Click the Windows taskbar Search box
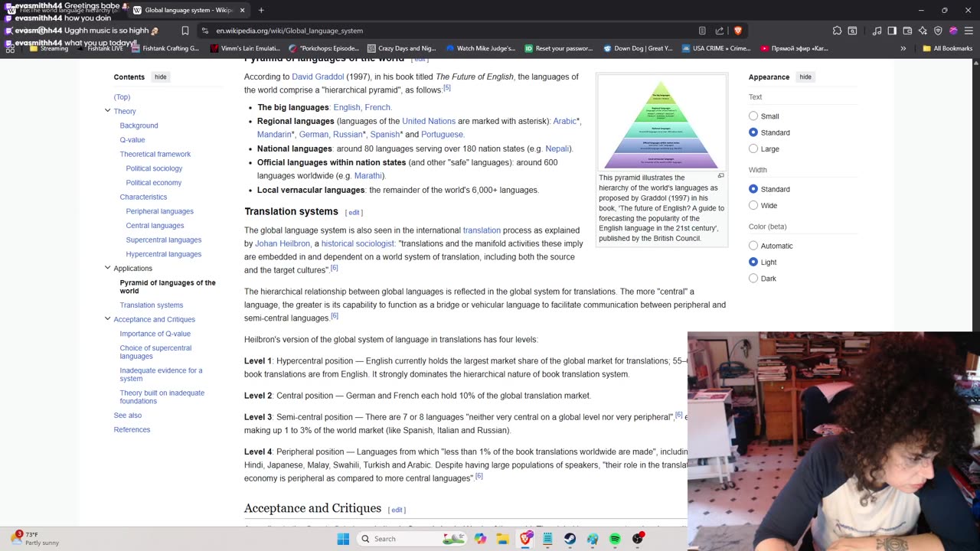Viewport: 980px width, 551px height. point(412,539)
